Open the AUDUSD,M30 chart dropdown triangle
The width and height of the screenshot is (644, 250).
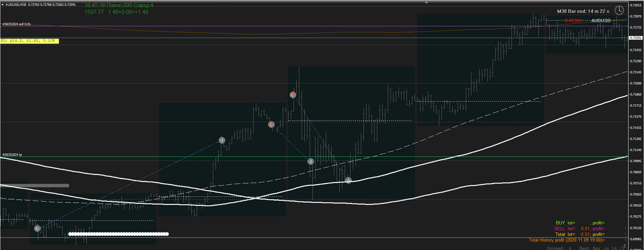coord(2,3)
